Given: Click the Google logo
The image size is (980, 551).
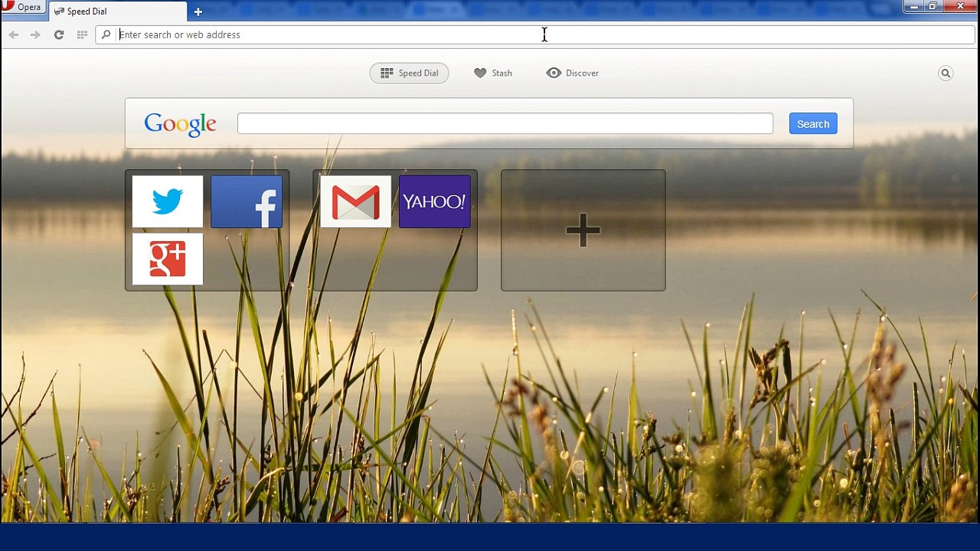Looking at the screenshot, I should (x=181, y=124).
